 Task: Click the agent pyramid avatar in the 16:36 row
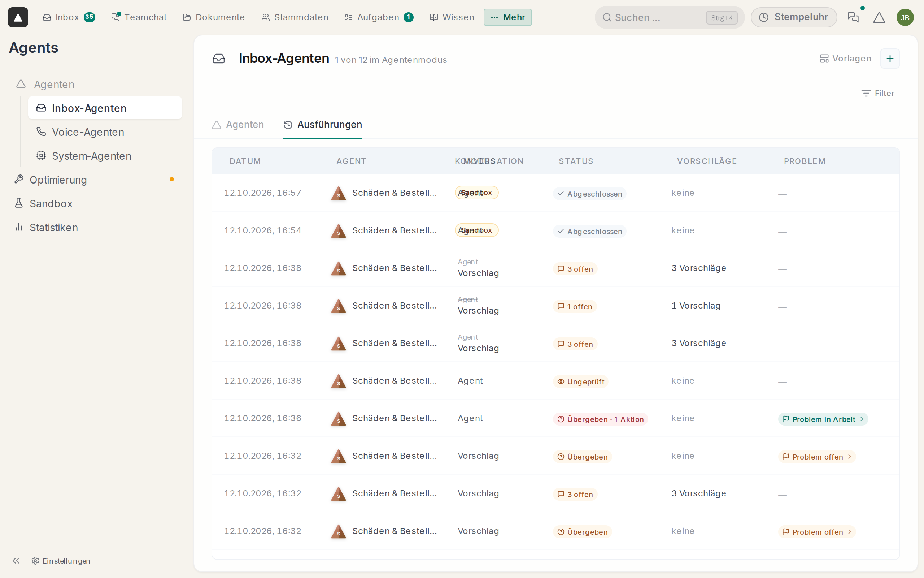[x=338, y=418]
